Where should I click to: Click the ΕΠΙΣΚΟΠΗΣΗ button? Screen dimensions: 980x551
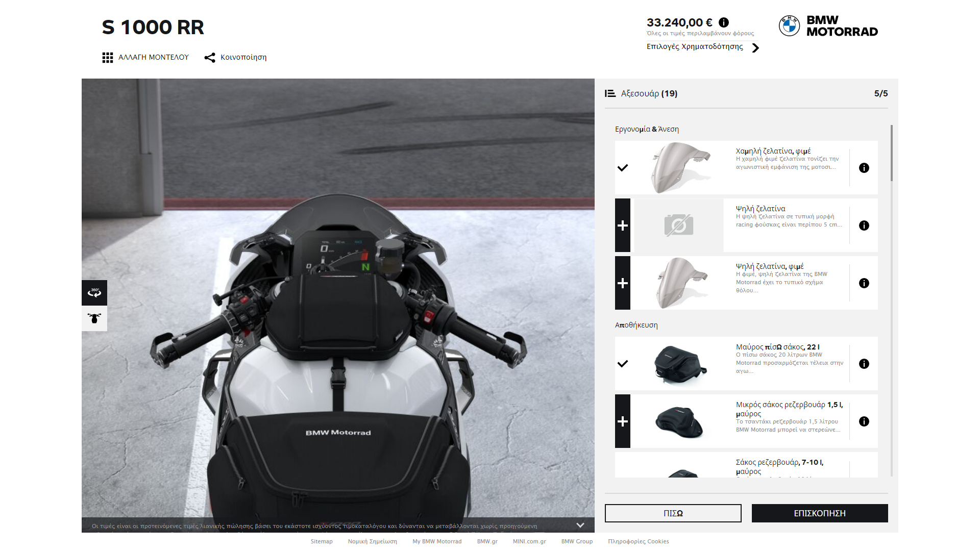tap(820, 513)
